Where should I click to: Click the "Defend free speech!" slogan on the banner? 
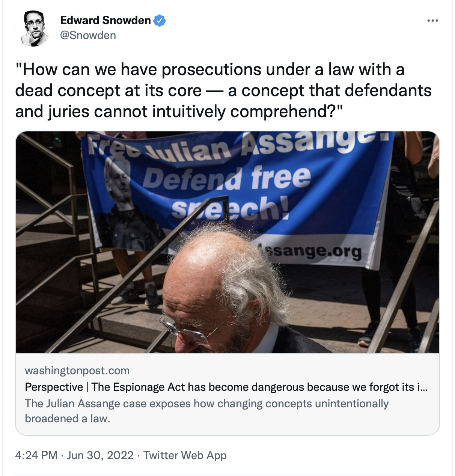tap(230, 192)
